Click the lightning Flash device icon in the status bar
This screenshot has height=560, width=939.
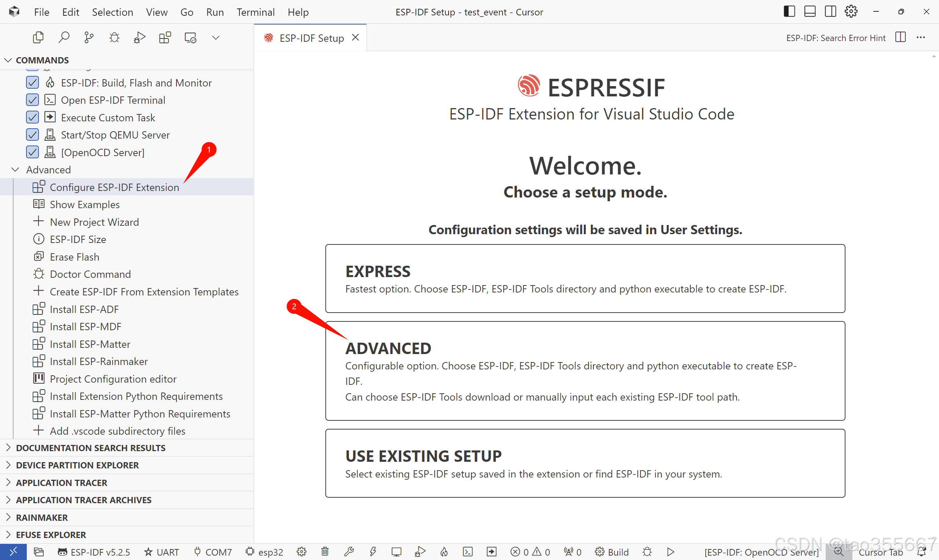pyautogui.click(x=373, y=552)
